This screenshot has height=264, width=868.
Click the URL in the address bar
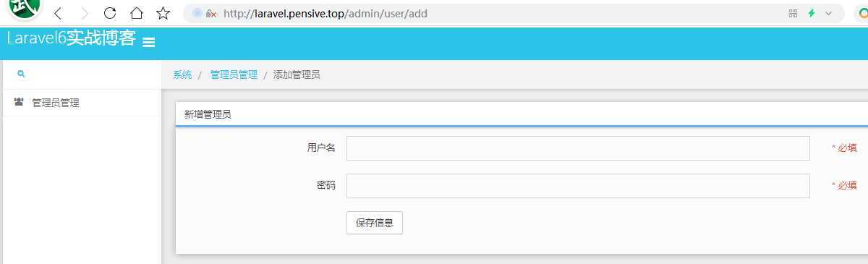[x=325, y=13]
